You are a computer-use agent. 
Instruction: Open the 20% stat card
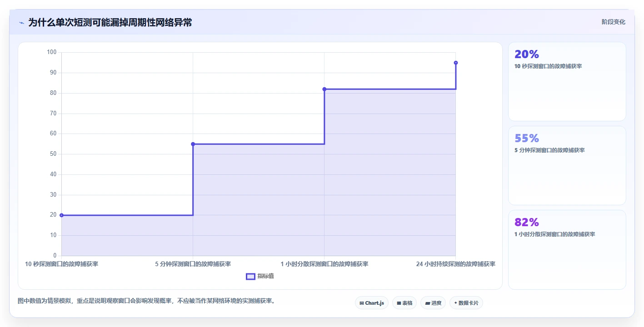pyautogui.click(x=567, y=82)
